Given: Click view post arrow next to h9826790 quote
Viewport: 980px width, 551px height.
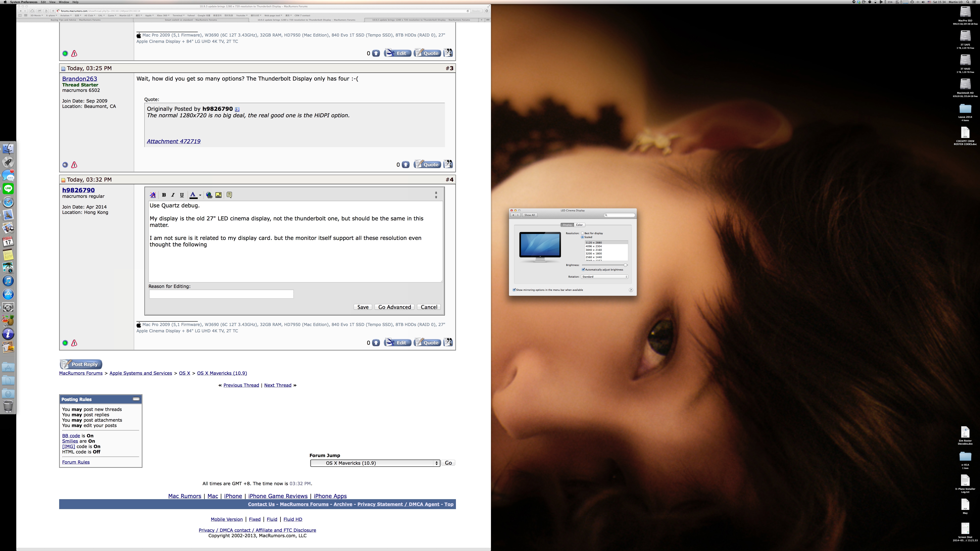Looking at the screenshot, I should point(237,109).
